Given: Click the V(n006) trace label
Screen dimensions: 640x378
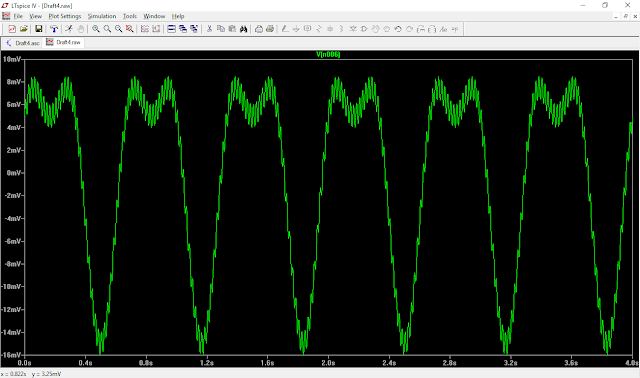Looking at the screenshot, I should click(328, 54).
